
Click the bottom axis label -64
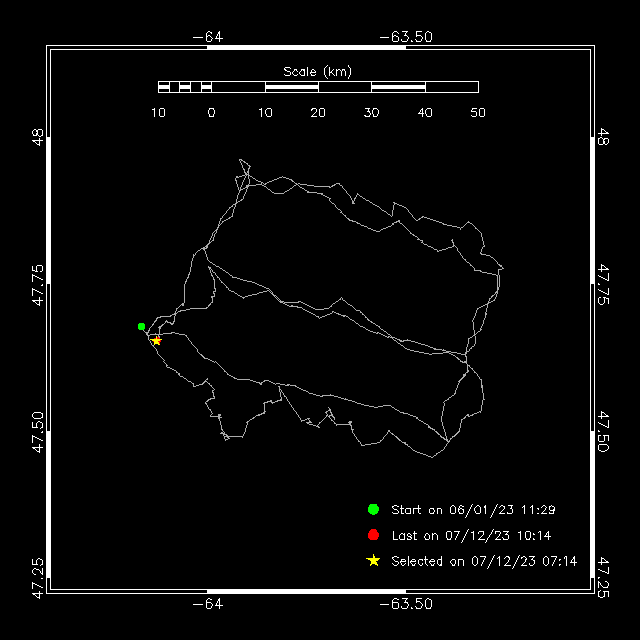coord(208,604)
